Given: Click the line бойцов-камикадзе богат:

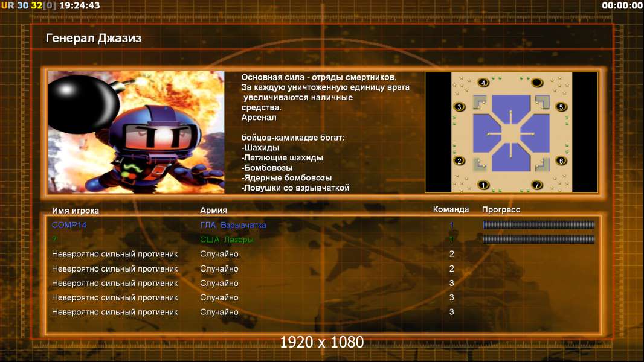Looking at the screenshot, I should click(293, 138).
